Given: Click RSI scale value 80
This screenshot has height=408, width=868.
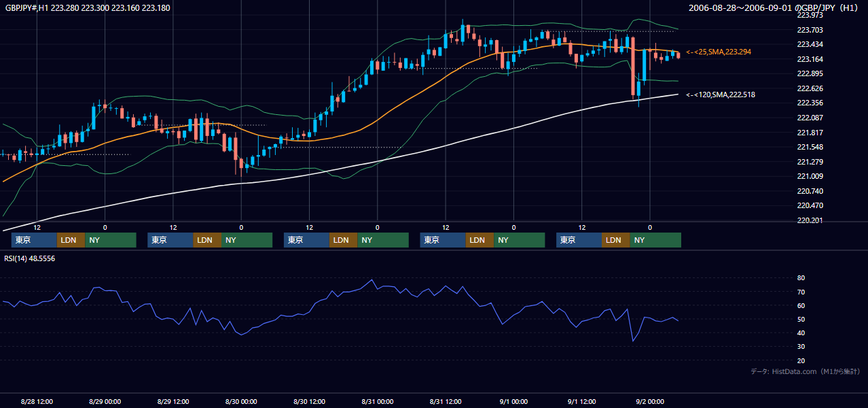Looking at the screenshot, I should pos(801,278).
